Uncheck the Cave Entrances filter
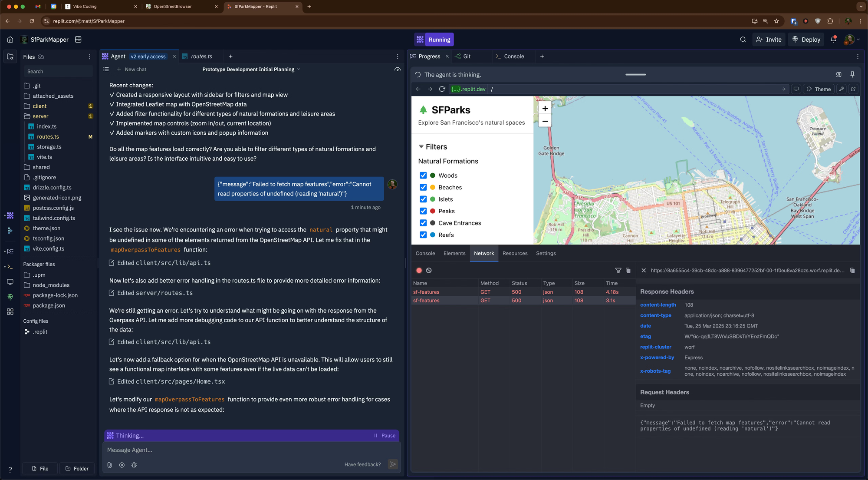Viewport: 868px width, 480px height. click(x=423, y=223)
